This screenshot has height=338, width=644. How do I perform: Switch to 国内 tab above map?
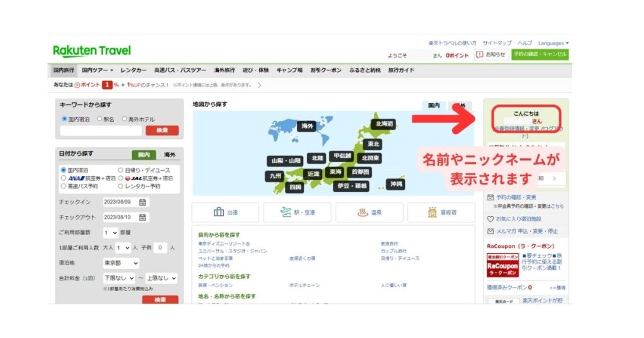tap(434, 106)
